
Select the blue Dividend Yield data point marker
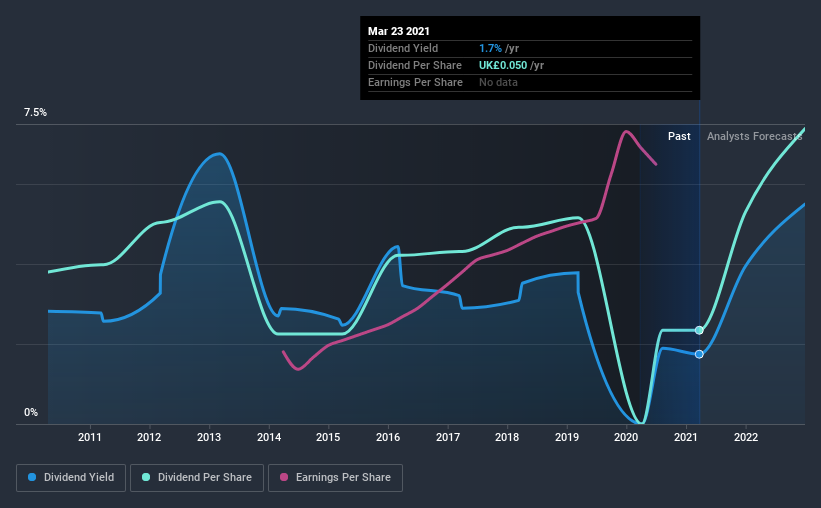[699, 354]
